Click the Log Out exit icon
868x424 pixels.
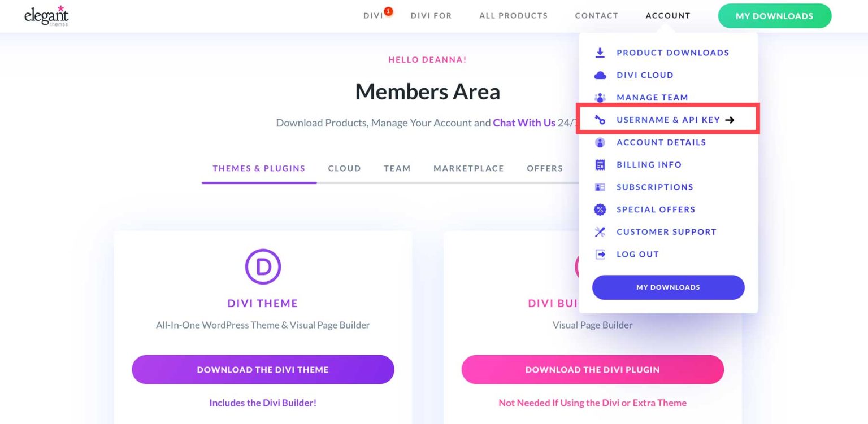pyautogui.click(x=599, y=254)
